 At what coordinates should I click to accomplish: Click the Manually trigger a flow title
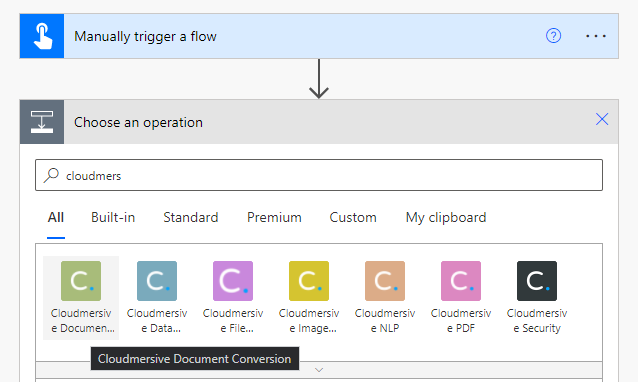[x=145, y=37]
